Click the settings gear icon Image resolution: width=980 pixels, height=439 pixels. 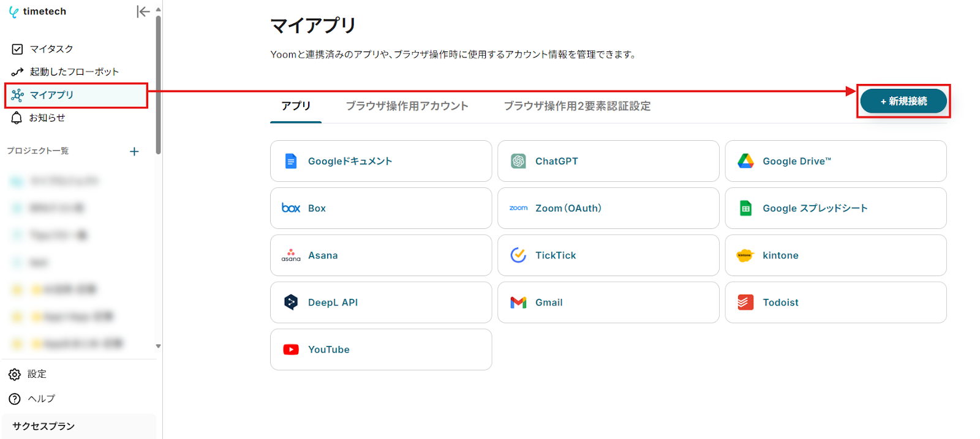tap(15, 374)
